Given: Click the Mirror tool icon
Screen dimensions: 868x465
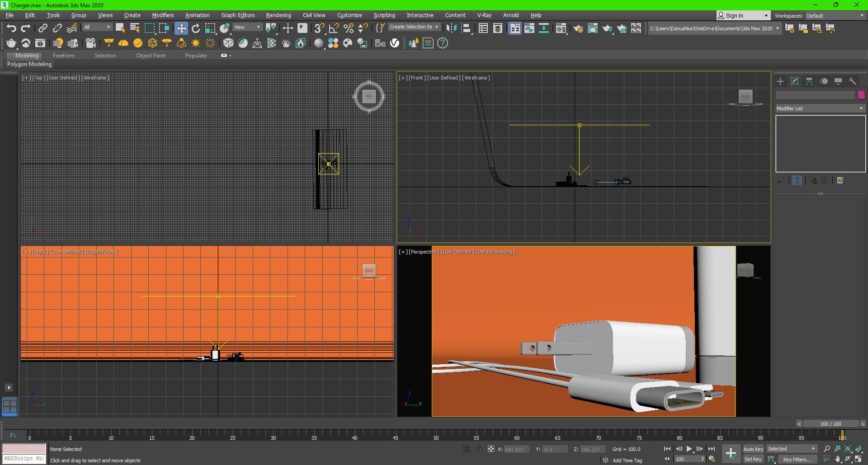Looking at the screenshot, I should point(451,28).
